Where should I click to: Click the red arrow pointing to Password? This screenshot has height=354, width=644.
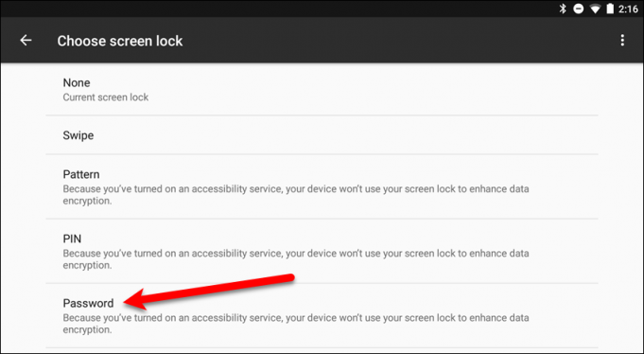pyautogui.click(x=209, y=292)
